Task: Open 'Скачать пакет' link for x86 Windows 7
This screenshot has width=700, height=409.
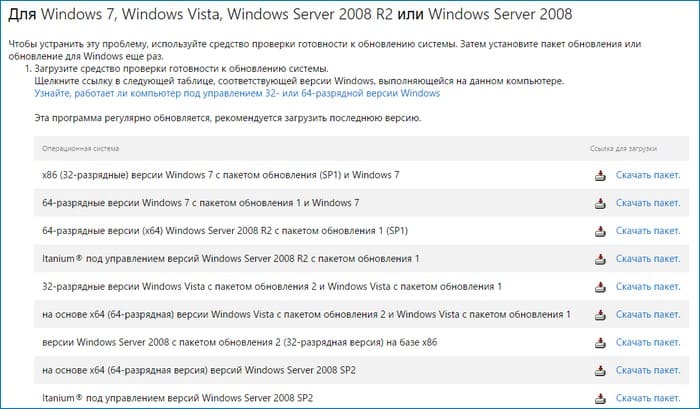Action: click(x=648, y=175)
